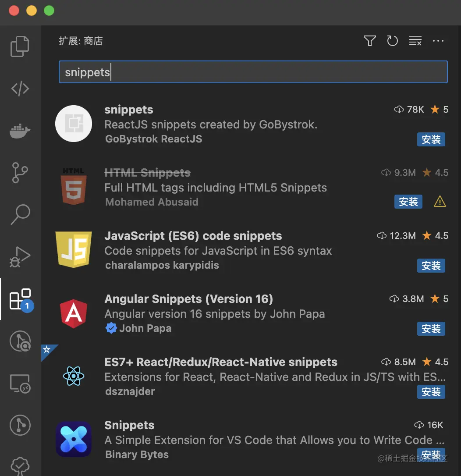Click publisher name 'Mohamed Abusaid'
The width and height of the screenshot is (461, 476).
(x=152, y=202)
